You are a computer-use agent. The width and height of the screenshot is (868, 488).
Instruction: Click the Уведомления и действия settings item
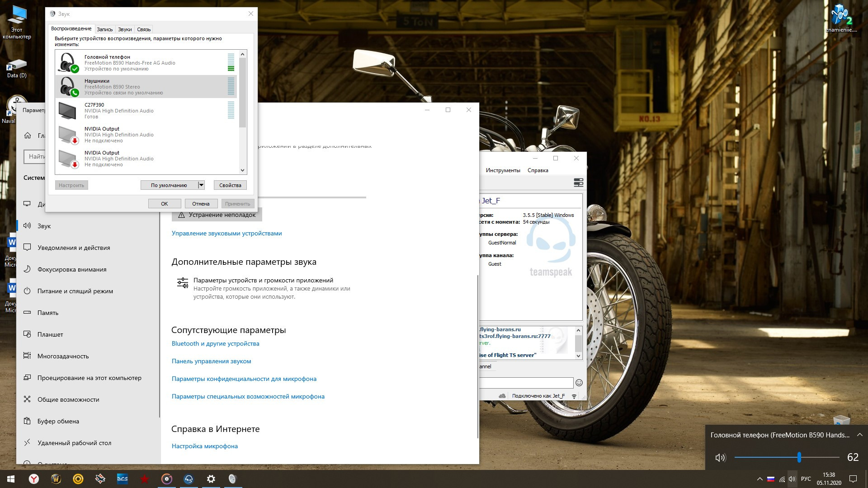(x=74, y=248)
